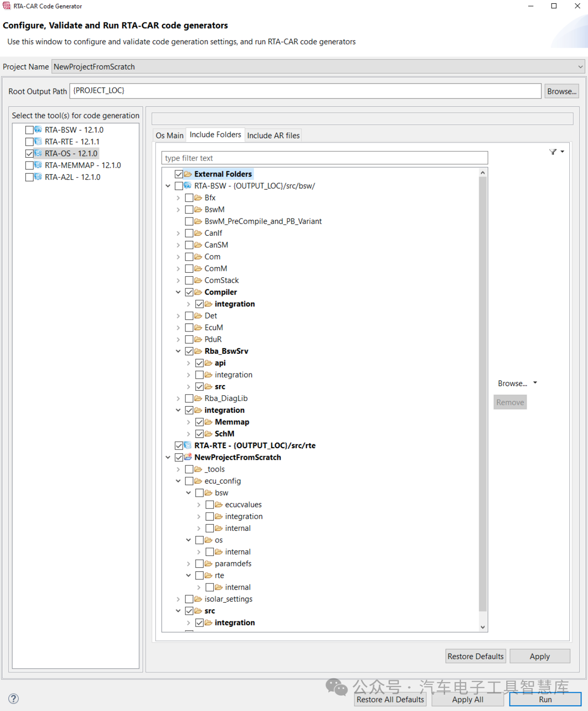Screen dimensions: 588x711
Task: Click the ecucvalues folder icon
Action: click(219, 505)
